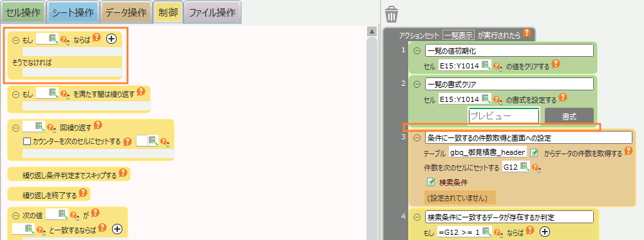Show help next to が実行されたら

527,33
